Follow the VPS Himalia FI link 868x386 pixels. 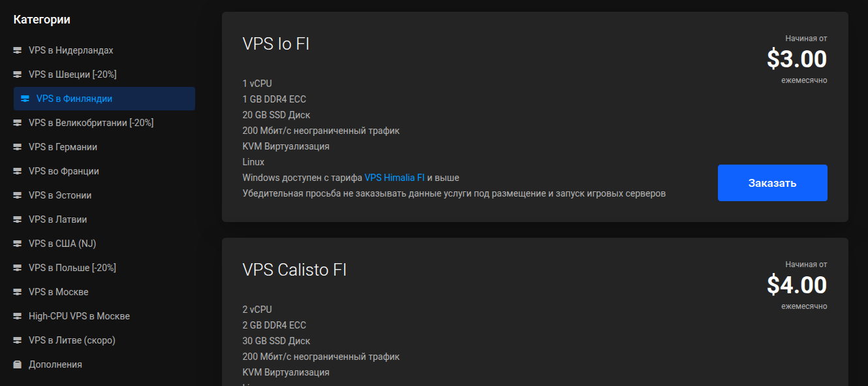click(394, 178)
